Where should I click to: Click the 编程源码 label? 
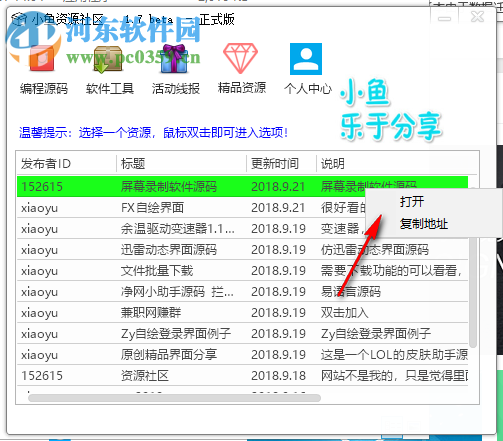pyautogui.click(x=44, y=88)
